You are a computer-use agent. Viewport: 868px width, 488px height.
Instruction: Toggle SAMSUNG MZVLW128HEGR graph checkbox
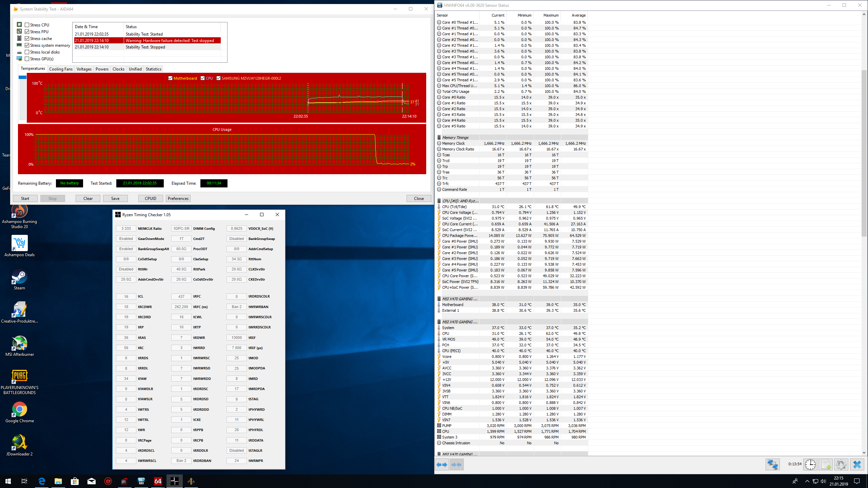pos(219,78)
